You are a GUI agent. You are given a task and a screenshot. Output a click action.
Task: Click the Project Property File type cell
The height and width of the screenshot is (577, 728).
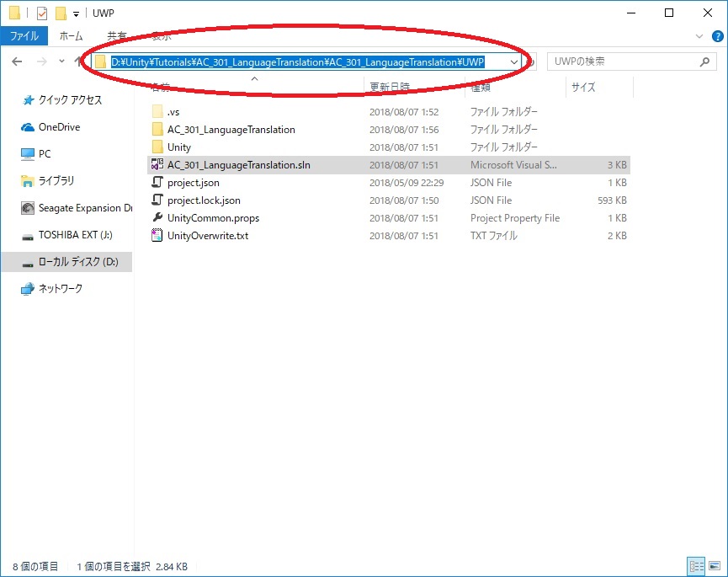515,218
